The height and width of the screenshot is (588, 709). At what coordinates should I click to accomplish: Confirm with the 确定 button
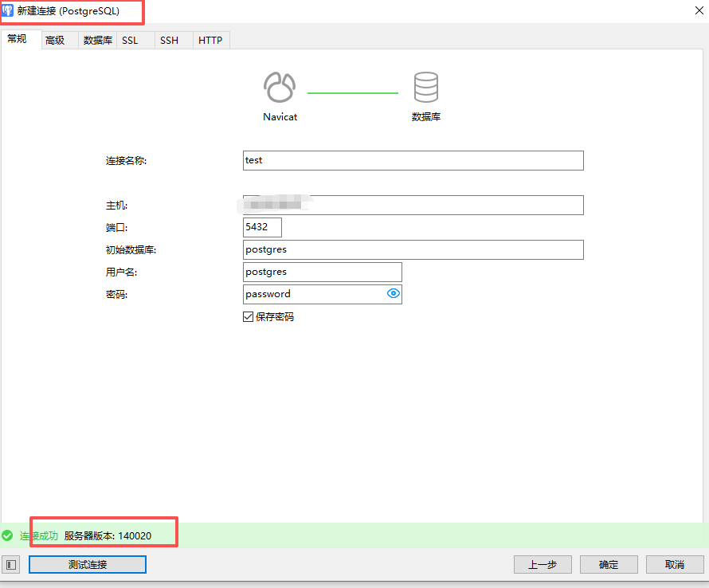point(609,565)
